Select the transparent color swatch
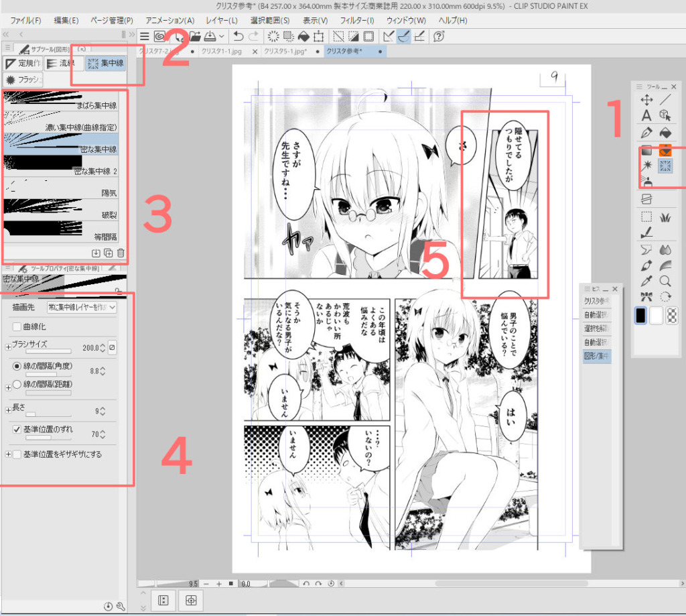This screenshot has height=616, width=686. (671, 316)
